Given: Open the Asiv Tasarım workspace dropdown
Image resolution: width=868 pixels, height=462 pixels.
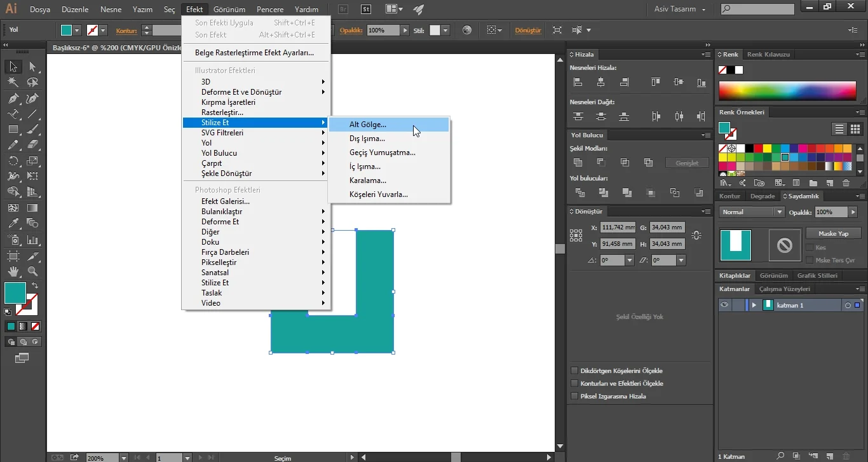Looking at the screenshot, I should click(x=680, y=9).
